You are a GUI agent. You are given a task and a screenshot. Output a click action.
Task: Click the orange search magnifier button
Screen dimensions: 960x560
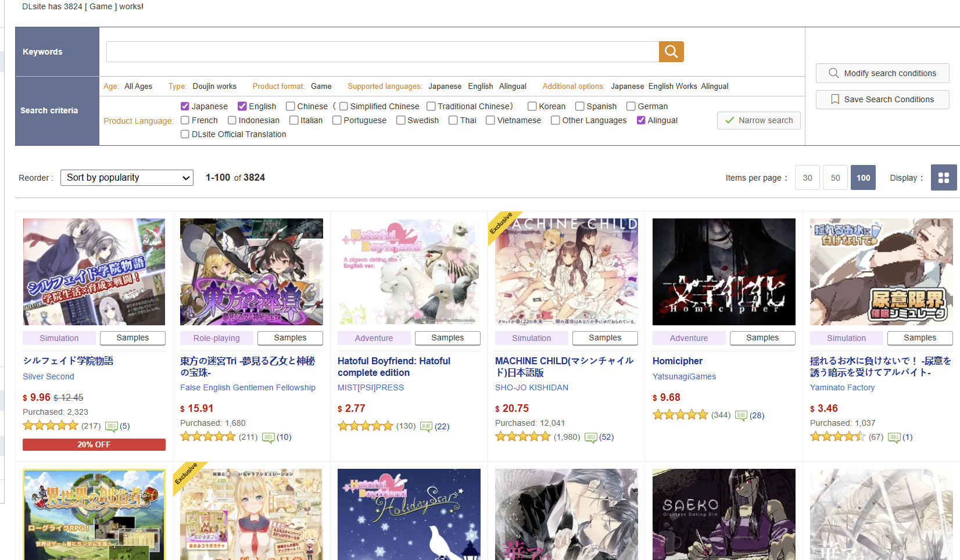pos(671,52)
